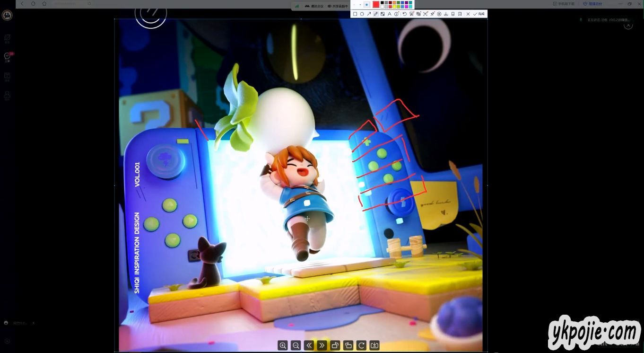
Task: Click the 完成 finish button
Action: (479, 14)
